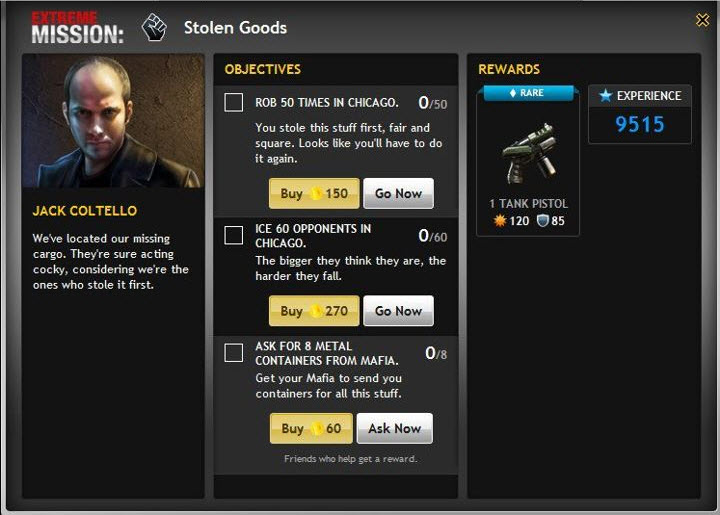
Task: Click the defense shield icon showing 85
Action: (x=543, y=221)
